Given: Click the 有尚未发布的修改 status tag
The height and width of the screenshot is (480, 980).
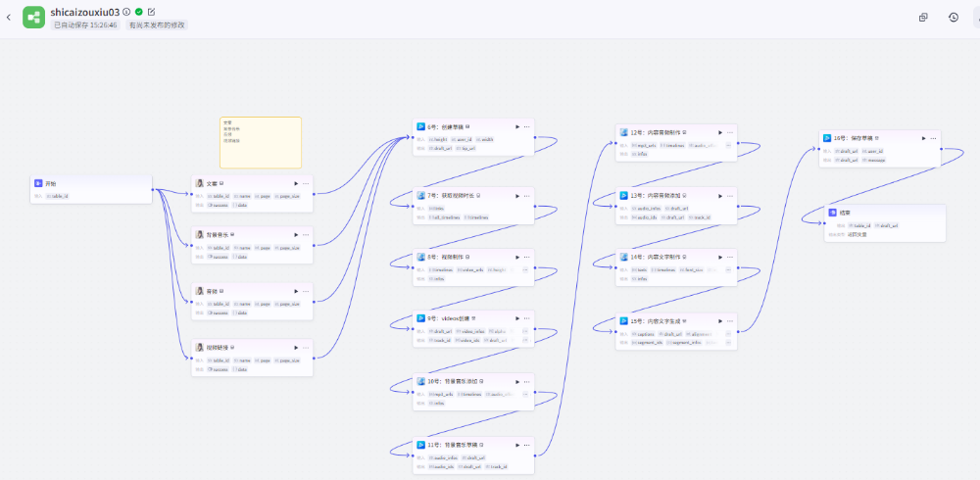Looking at the screenshot, I should (158, 25).
